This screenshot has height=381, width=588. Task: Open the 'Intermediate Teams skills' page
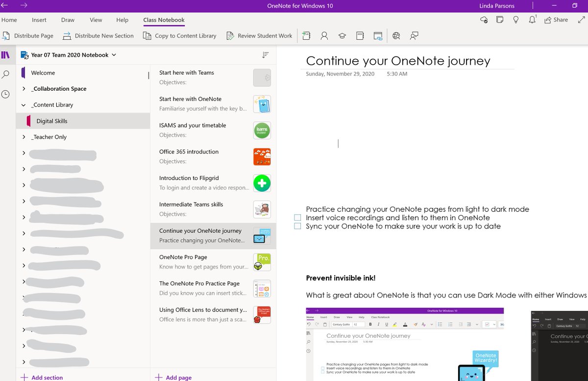click(x=213, y=209)
